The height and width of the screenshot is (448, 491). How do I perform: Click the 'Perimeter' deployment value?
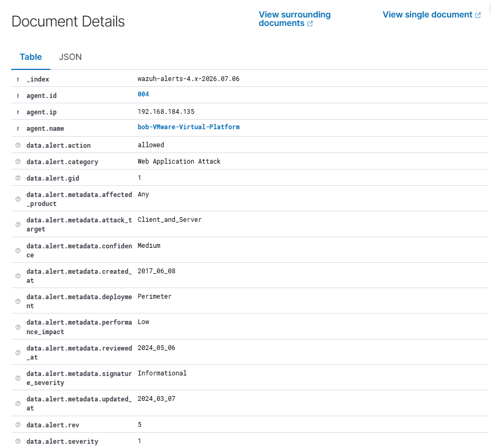[155, 297]
